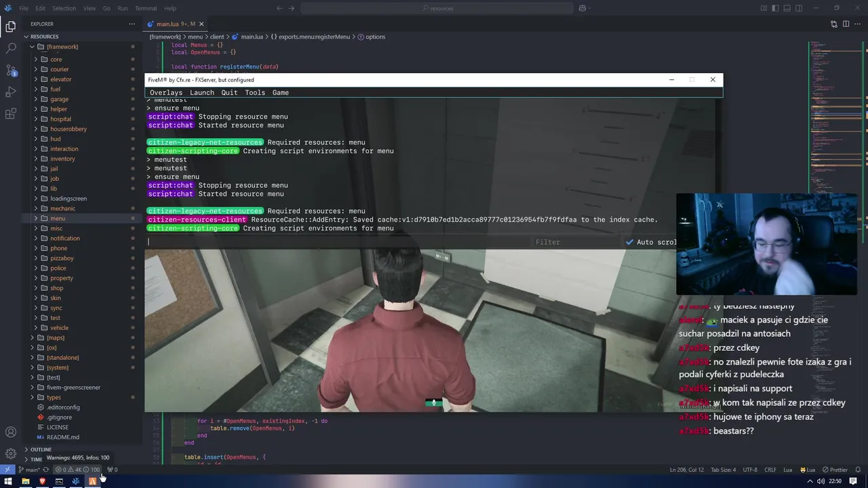
Task: Open the File menu
Action: click(x=24, y=8)
